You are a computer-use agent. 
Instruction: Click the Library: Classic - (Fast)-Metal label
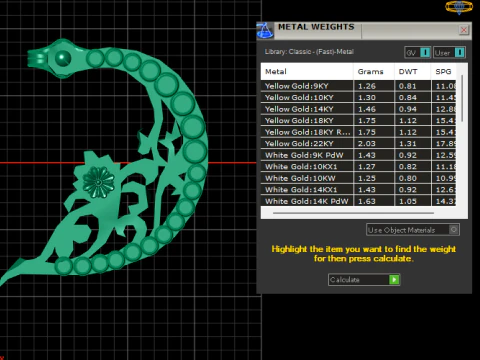(x=309, y=52)
